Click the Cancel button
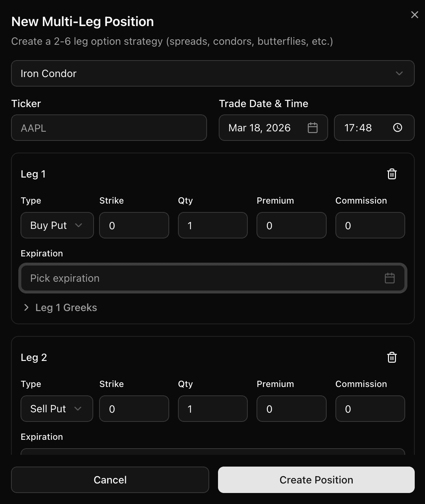This screenshot has width=425, height=504. point(110,480)
